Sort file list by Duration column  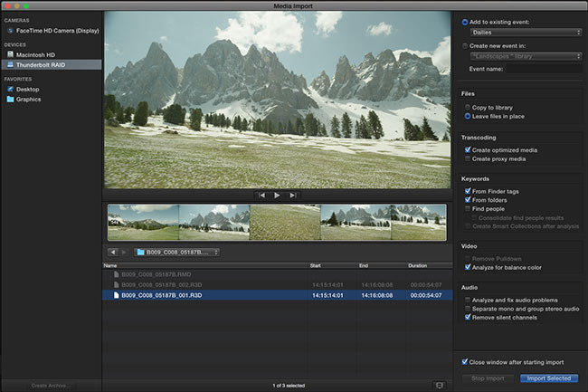click(417, 265)
